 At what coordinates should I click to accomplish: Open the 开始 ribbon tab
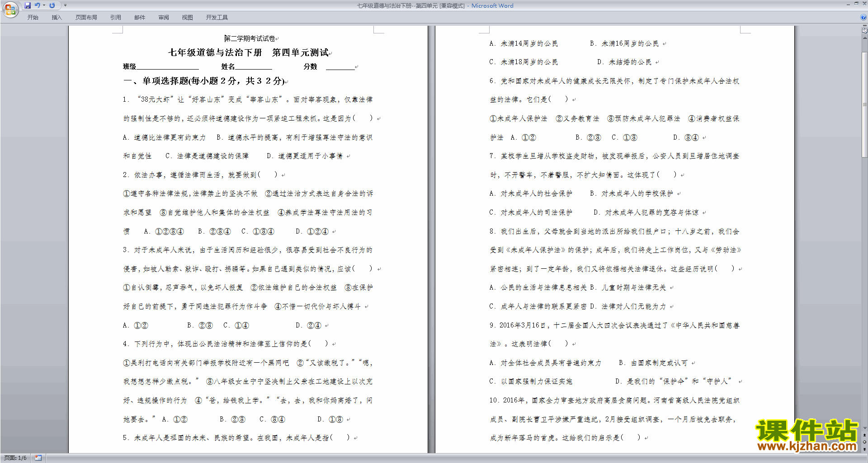click(x=33, y=18)
